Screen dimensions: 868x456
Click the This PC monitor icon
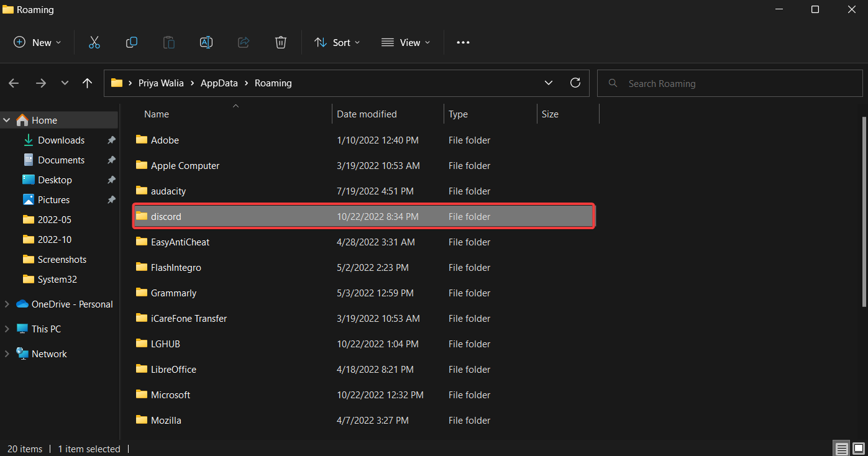pos(22,329)
